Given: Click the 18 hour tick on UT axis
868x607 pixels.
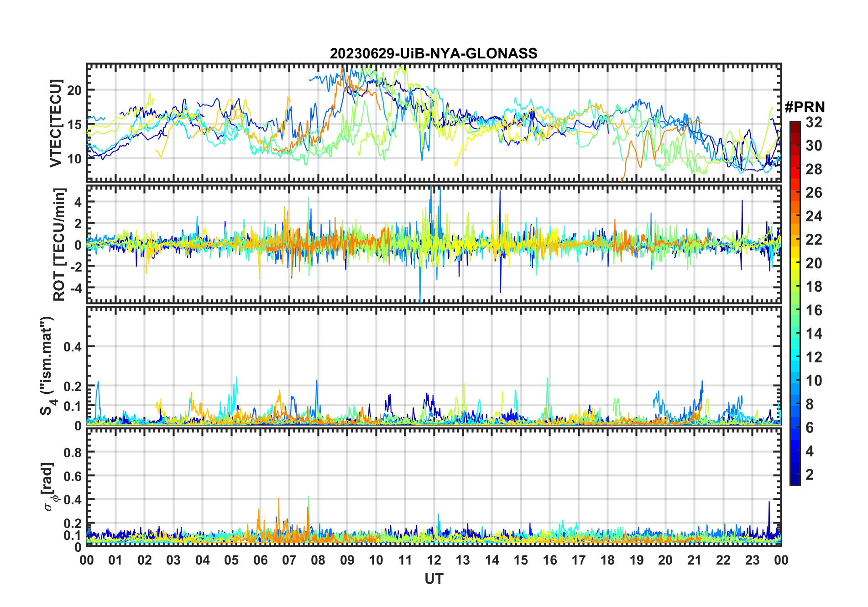Looking at the screenshot, I should (x=607, y=560).
